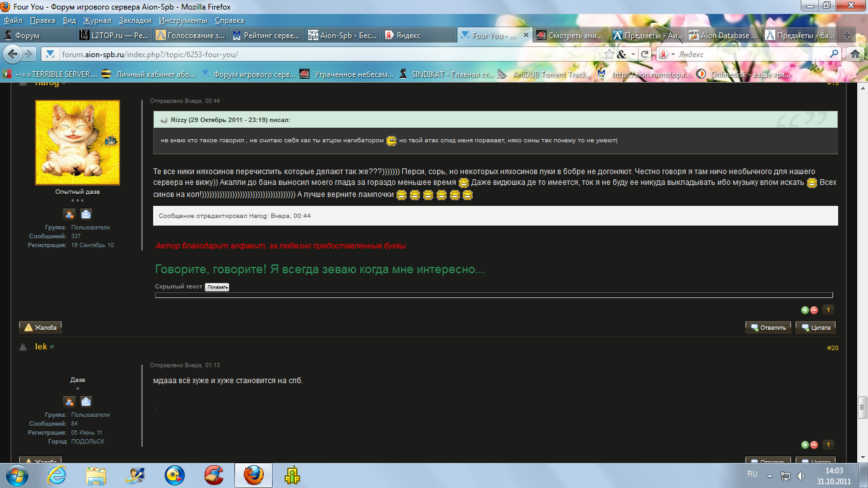Click the Яндекс search field

752,55
